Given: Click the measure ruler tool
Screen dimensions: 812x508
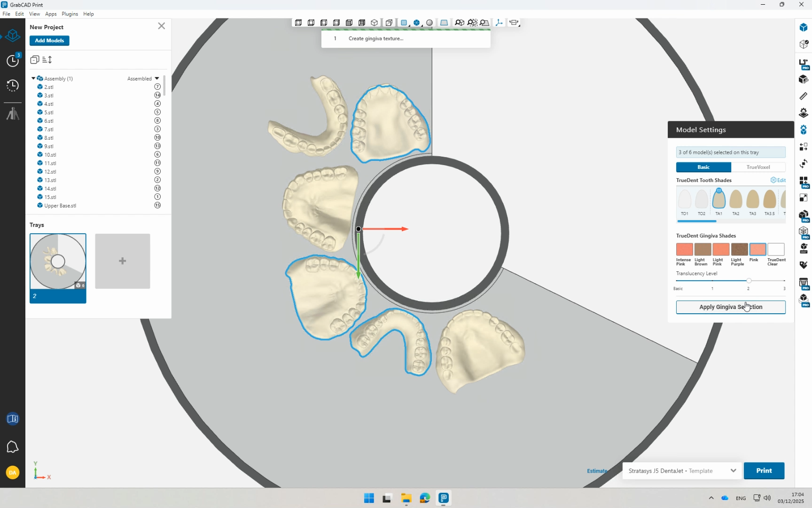Looking at the screenshot, I should click(804, 96).
